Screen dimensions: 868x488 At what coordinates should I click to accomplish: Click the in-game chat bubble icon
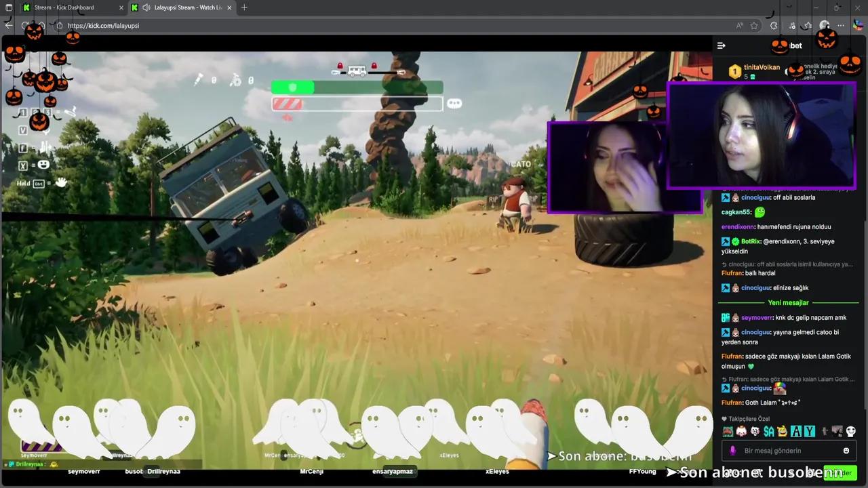[454, 104]
